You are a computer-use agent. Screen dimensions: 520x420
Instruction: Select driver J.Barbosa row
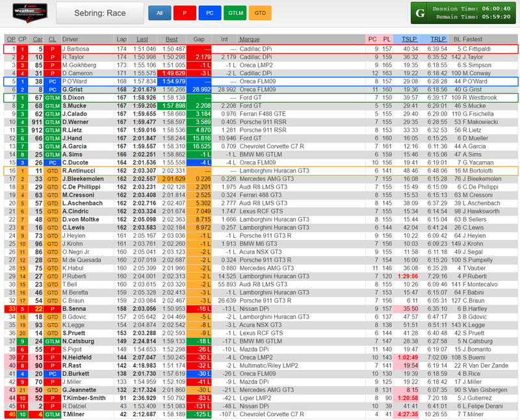261,49
